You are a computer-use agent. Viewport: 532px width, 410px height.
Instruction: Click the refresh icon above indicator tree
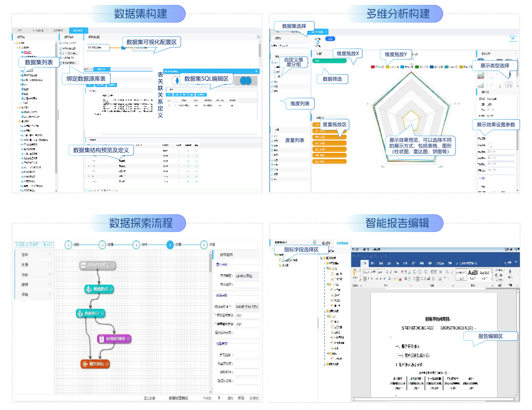315,243
